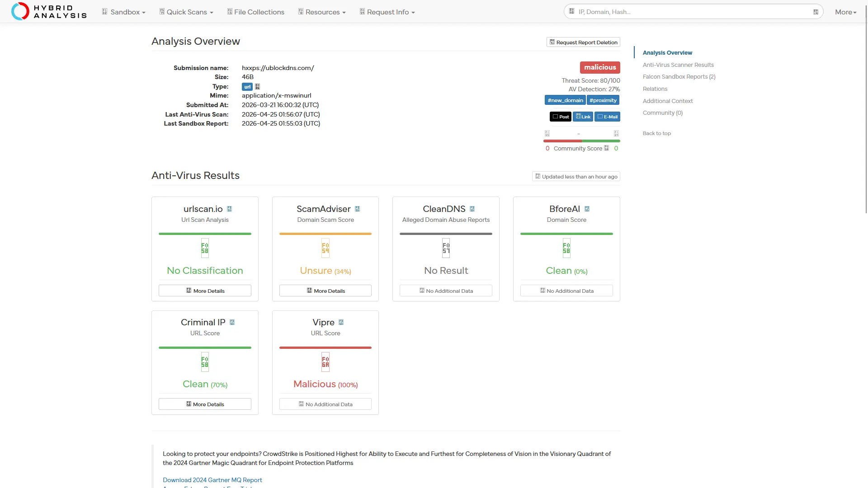Open More Details for Criminal IP
868x488 pixels.
205,404
